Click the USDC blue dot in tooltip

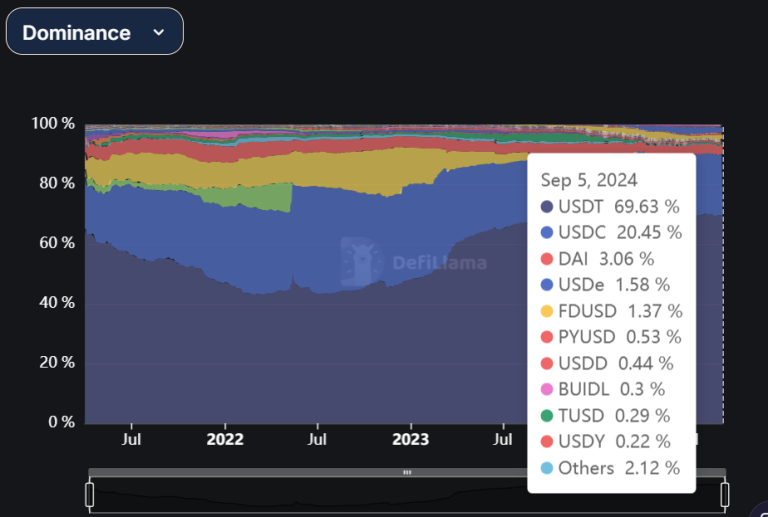pos(546,233)
